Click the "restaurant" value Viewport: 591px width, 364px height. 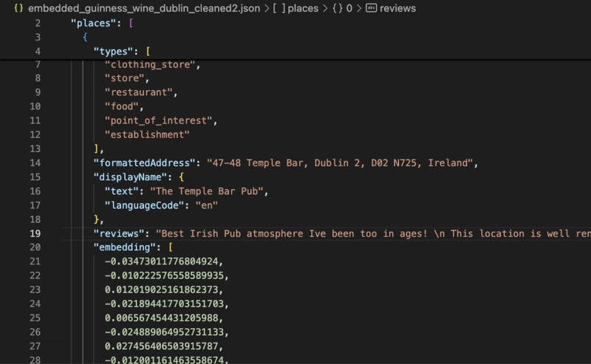(x=138, y=92)
